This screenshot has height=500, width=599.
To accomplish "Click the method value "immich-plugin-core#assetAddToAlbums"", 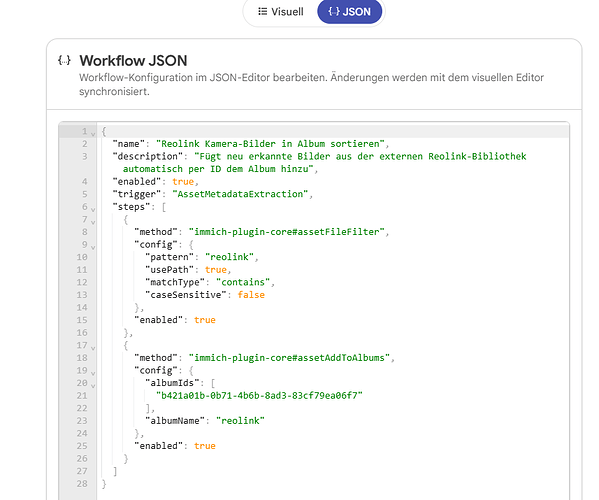I will pos(289,358).
